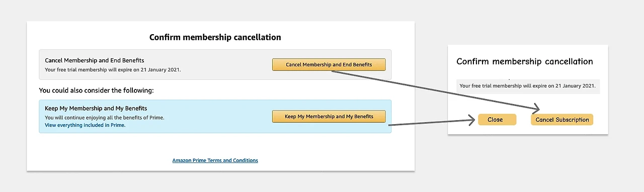The width and height of the screenshot is (644, 192).
Task: Click the You will continue enjoying all the benefits of Prime text
Action: tap(105, 118)
